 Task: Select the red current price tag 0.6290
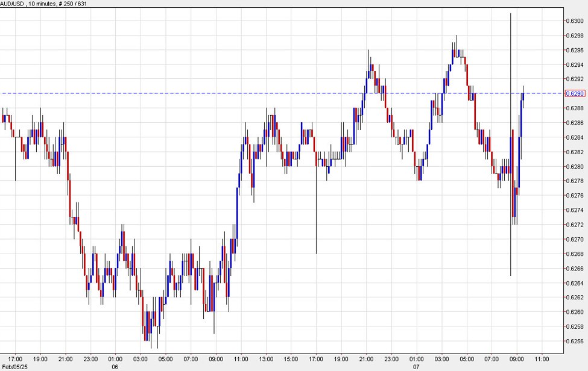coord(574,93)
